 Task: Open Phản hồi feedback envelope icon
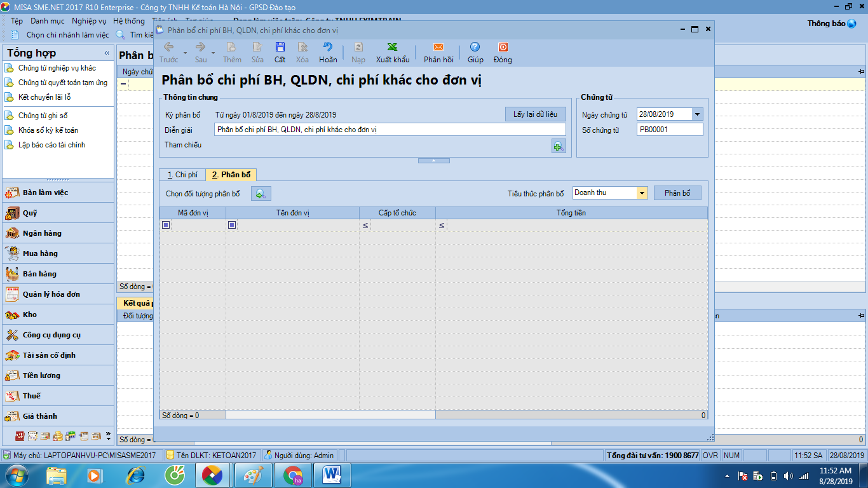[438, 47]
